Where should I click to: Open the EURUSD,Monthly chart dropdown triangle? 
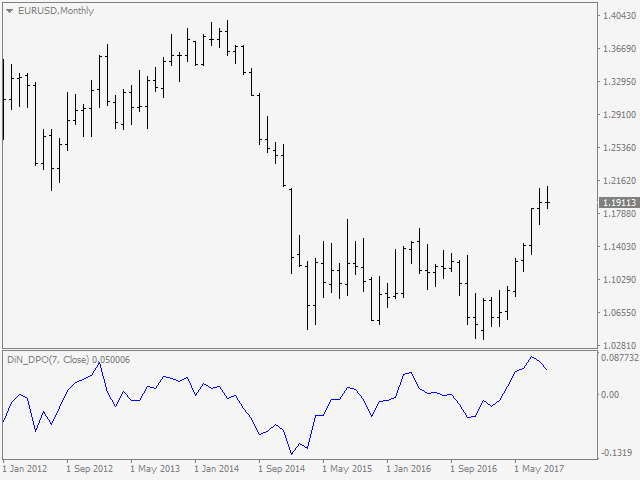[x=9, y=11]
